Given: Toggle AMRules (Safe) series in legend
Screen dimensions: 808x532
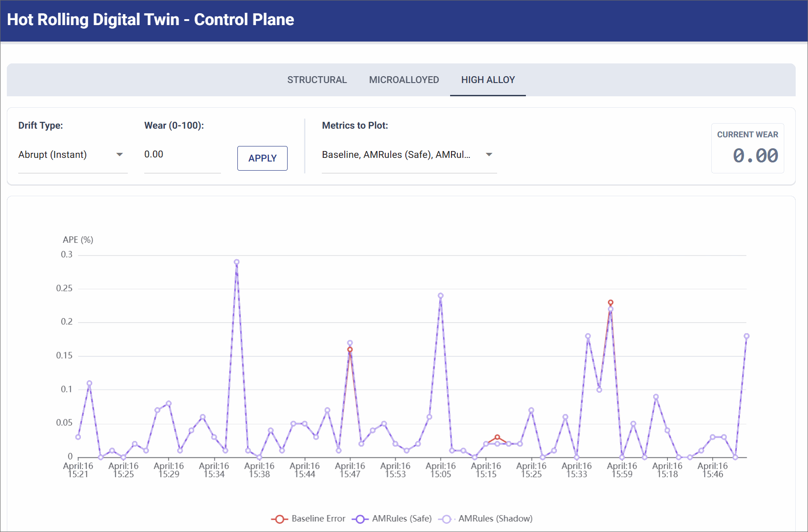Looking at the screenshot, I should tap(401, 519).
